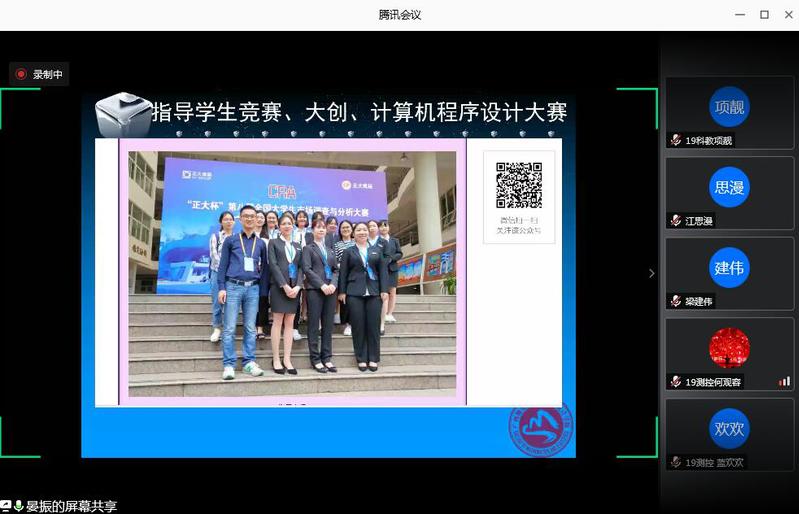Click muted mic icon beside 梁建伟
Screen dimensions: 799x514
tap(676, 301)
